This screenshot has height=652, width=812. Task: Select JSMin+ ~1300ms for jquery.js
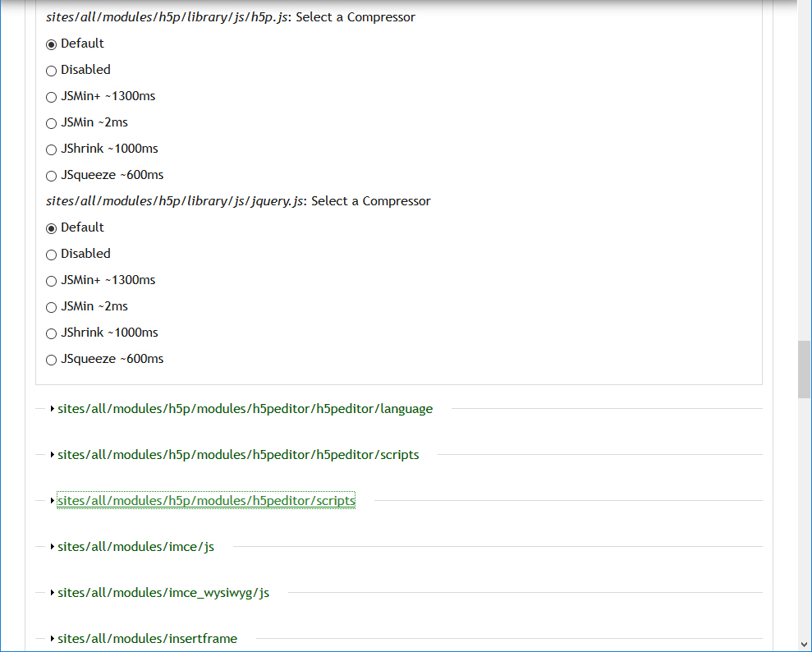point(51,281)
